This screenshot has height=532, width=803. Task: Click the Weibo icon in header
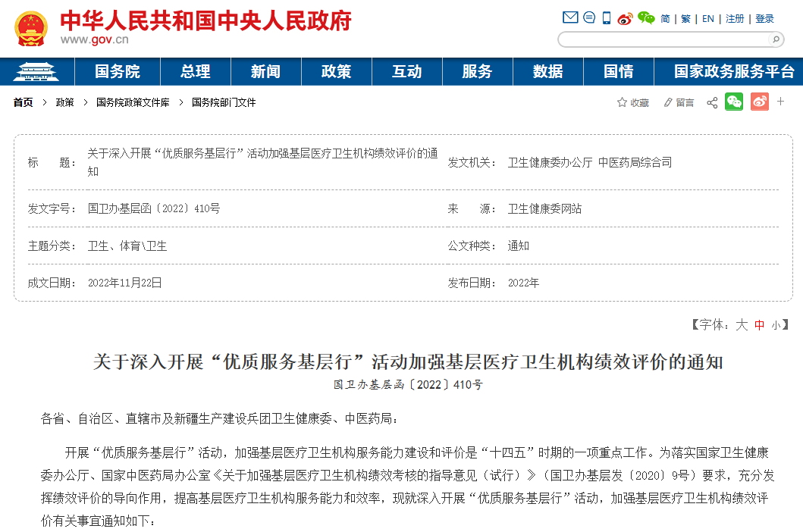point(625,18)
